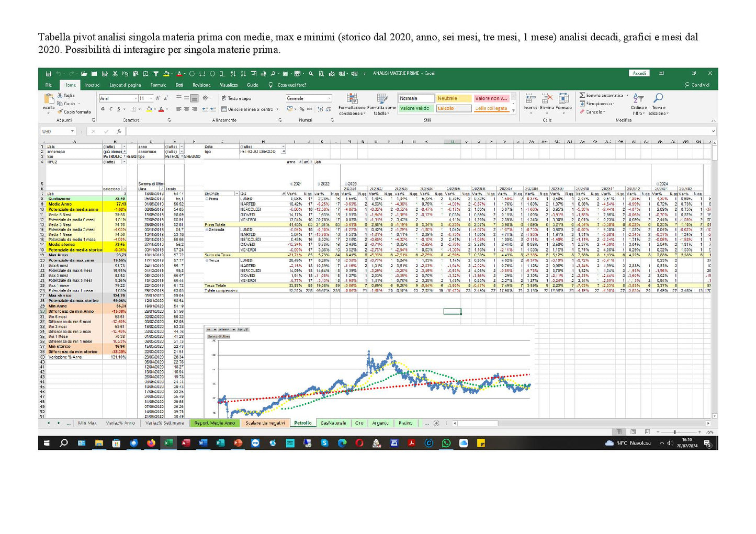Click the zoom slider in the status bar
Screen dimensions: 756x534
(674, 432)
